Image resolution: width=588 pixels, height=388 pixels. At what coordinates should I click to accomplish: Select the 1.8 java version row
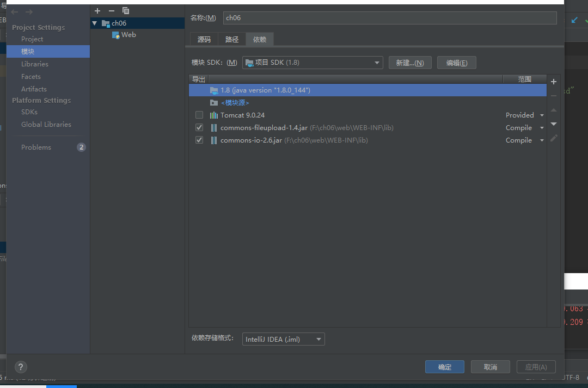(x=367, y=90)
